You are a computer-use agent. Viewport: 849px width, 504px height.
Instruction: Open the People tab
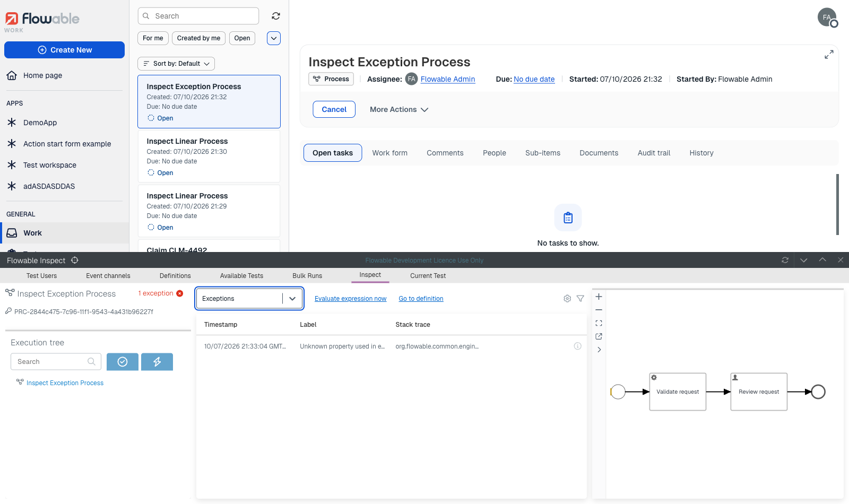495,153
